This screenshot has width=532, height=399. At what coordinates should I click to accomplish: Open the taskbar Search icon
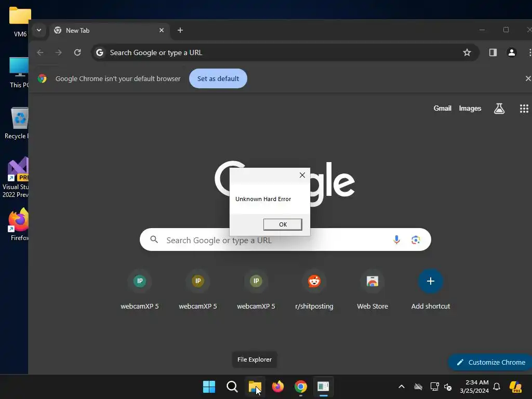coord(232,387)
